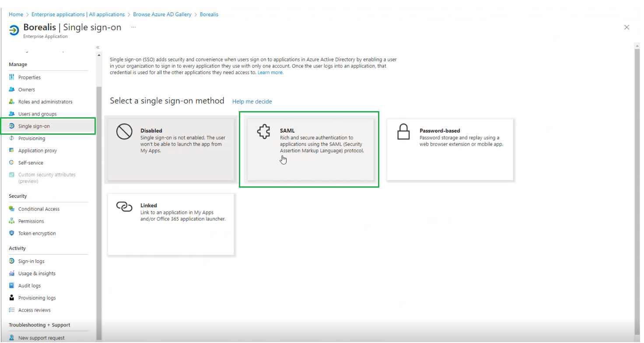Open Sign-in logs under Activity

click(31, 262)
